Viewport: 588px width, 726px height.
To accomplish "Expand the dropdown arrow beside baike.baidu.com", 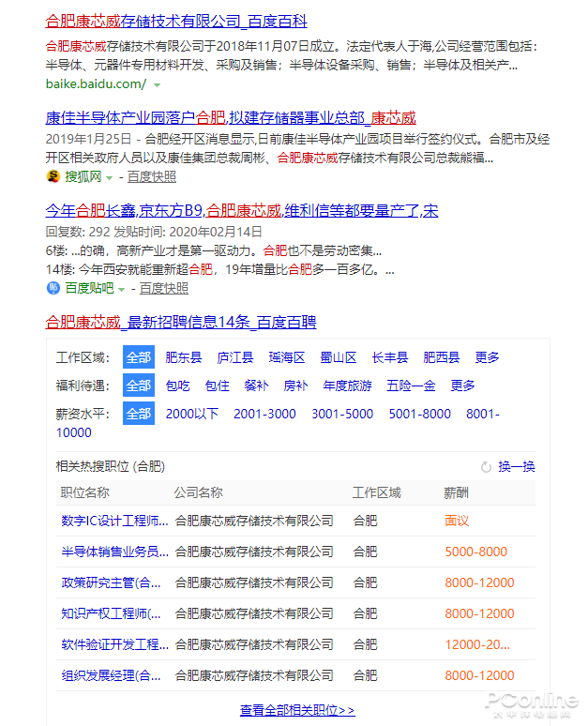I will (157, 84).
